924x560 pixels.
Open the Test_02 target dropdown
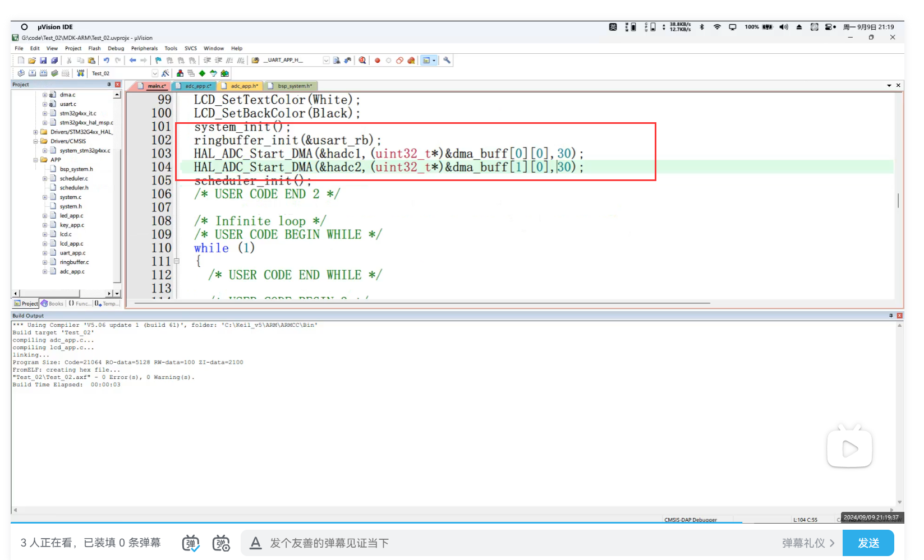click(155, 73)
